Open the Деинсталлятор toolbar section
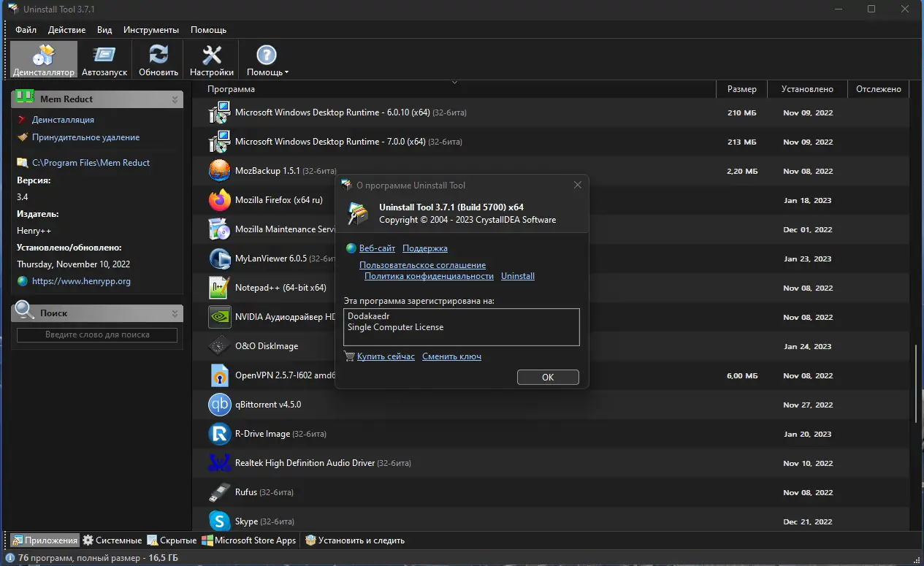This screenshot has height=566, width=924. (x=44, y=59)
